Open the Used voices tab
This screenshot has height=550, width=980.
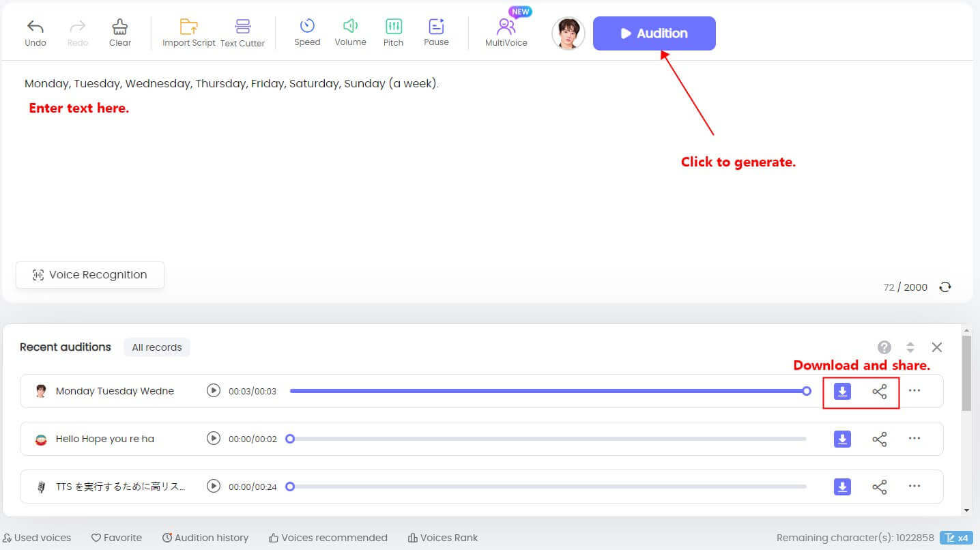click(37, 538)
